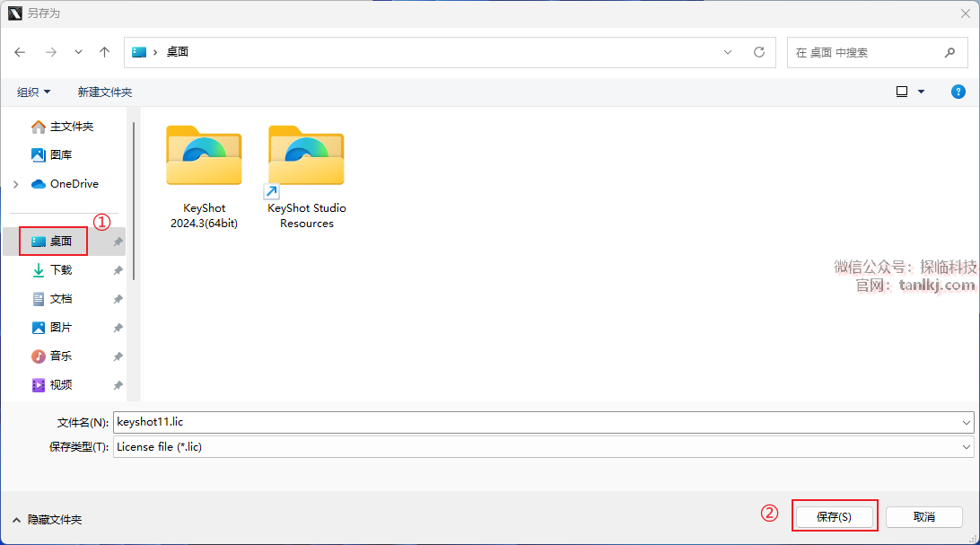Select 视频 in the sidebar

[x=52, y=385]
